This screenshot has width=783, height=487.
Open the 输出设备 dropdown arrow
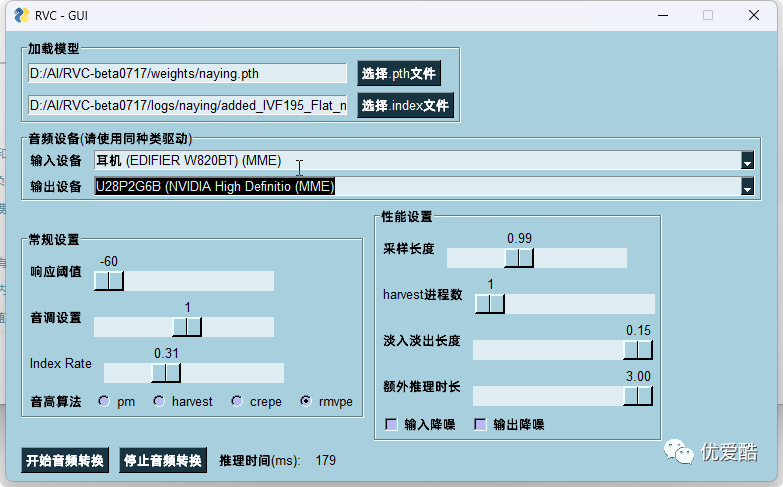(747, 186)
